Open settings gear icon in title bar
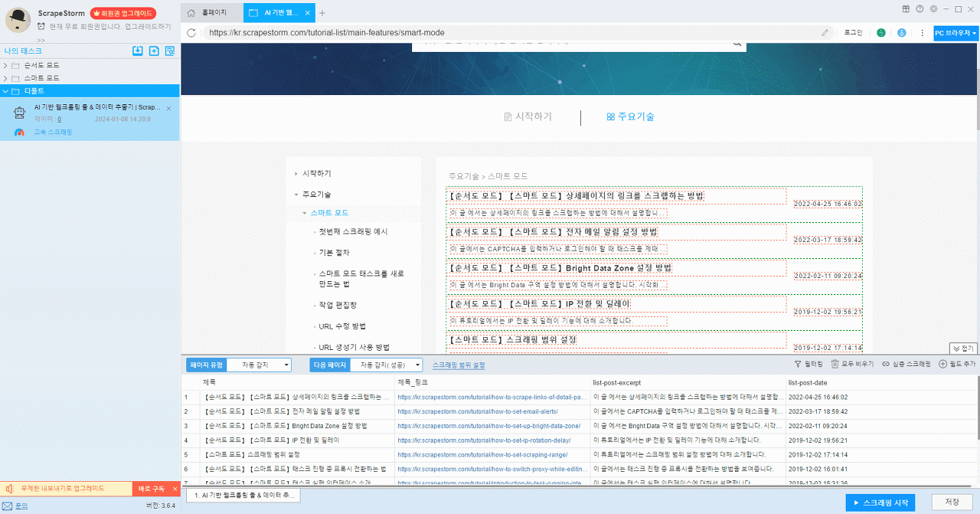980x514 pixels. click(x=933, y=8)
